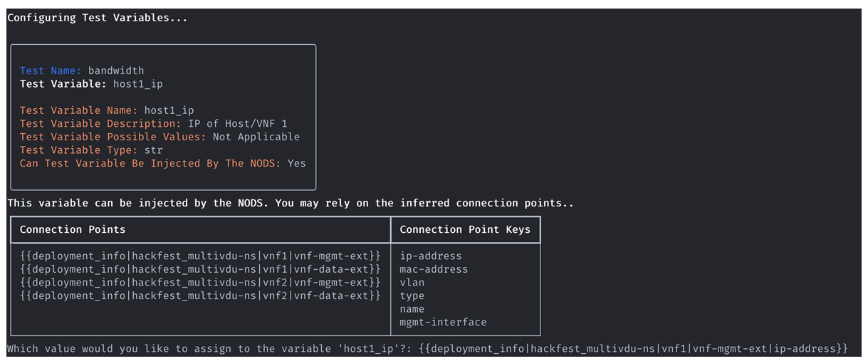Click the 'This variable can be injected' message
Image resolution: width=868 pixels, height=361 pixels.
[x=291, y=203]
